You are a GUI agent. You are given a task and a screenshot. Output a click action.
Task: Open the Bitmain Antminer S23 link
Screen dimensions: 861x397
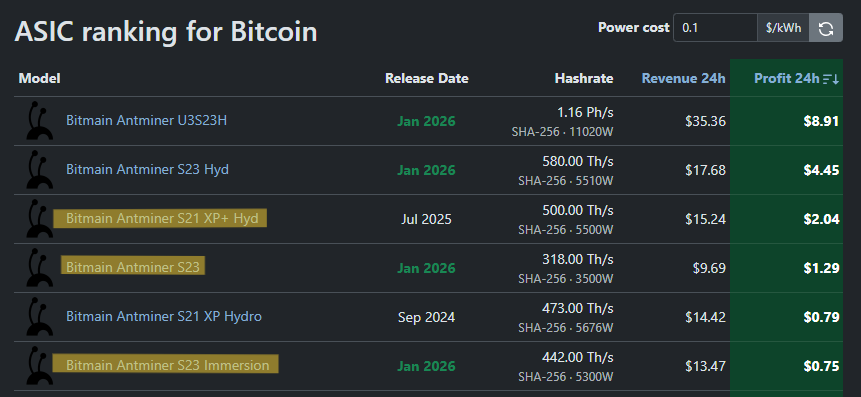pos(132,267)
